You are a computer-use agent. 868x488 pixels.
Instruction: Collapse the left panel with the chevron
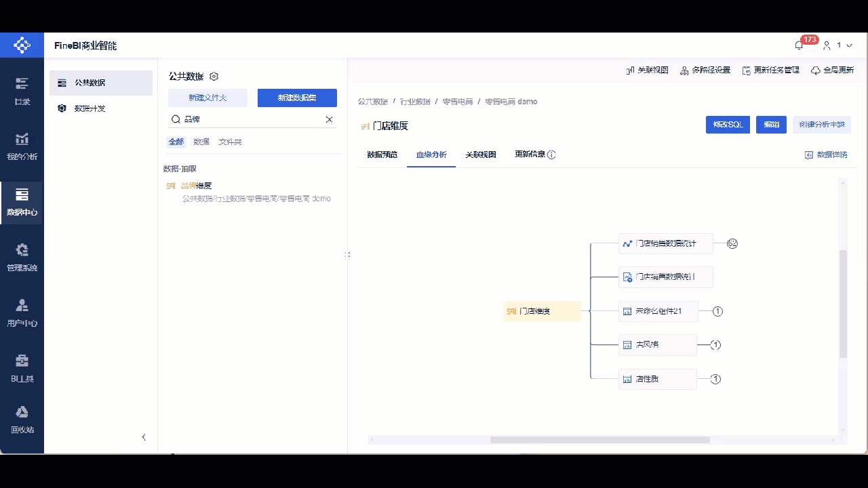click(143, 437)
